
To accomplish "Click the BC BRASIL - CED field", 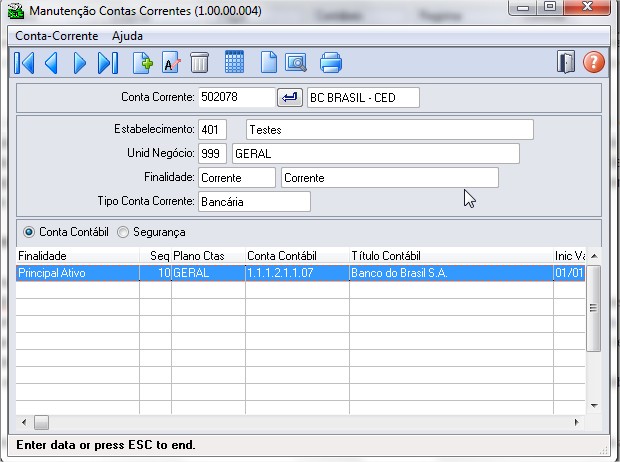I will pos(363,97).
